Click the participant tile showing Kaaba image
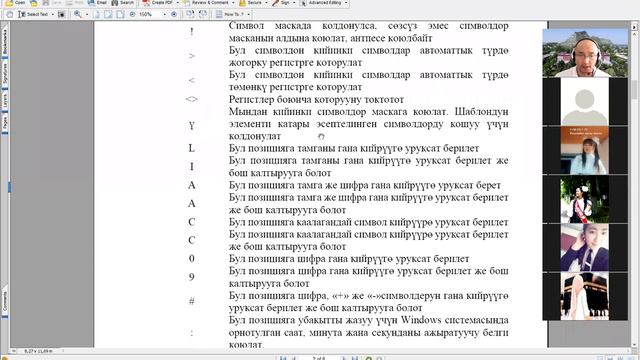The image size is (640, 360). coord(585,296)
